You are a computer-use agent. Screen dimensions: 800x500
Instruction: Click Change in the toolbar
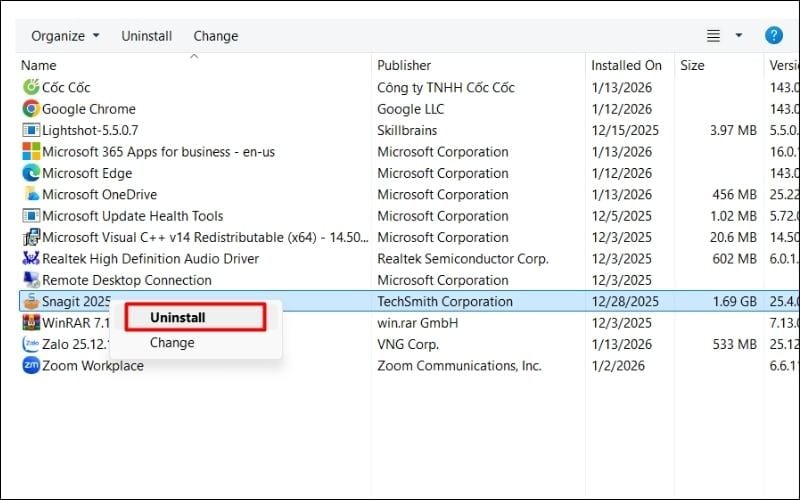[215, 36]
